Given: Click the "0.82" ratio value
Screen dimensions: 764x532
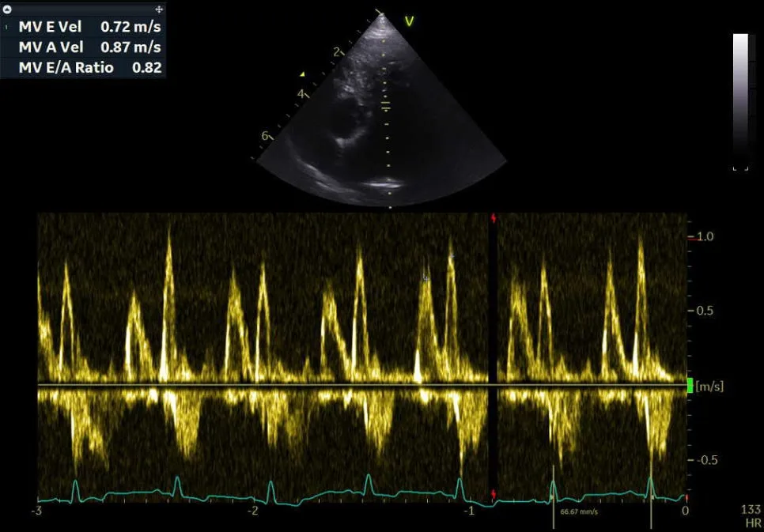Looking at the screenshot, I should (146, 67).
